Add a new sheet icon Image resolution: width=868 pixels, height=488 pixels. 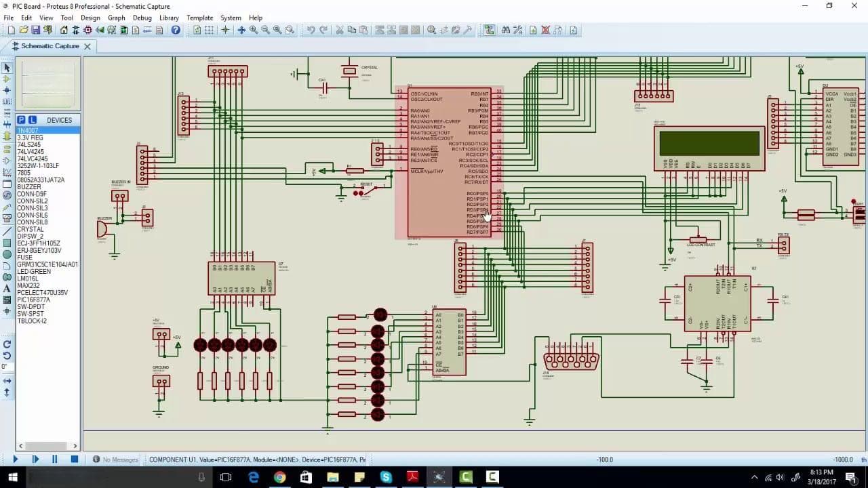(x=533, y=30)
